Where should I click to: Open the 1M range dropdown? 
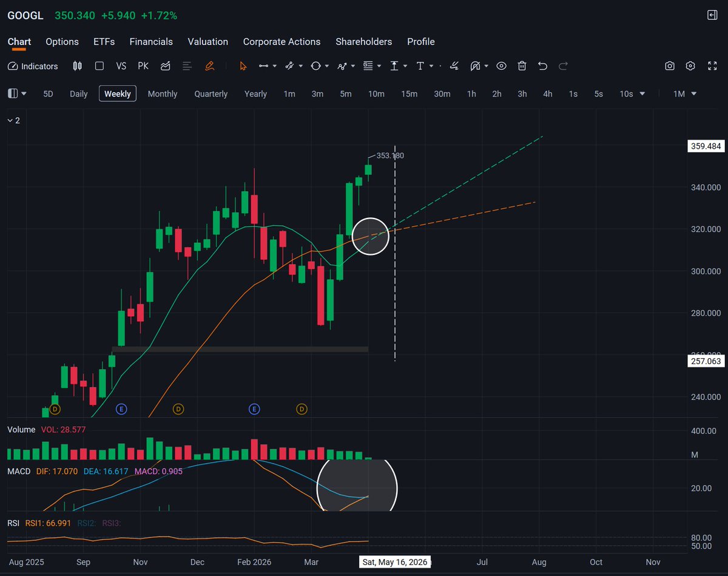(x=685, y=93)
